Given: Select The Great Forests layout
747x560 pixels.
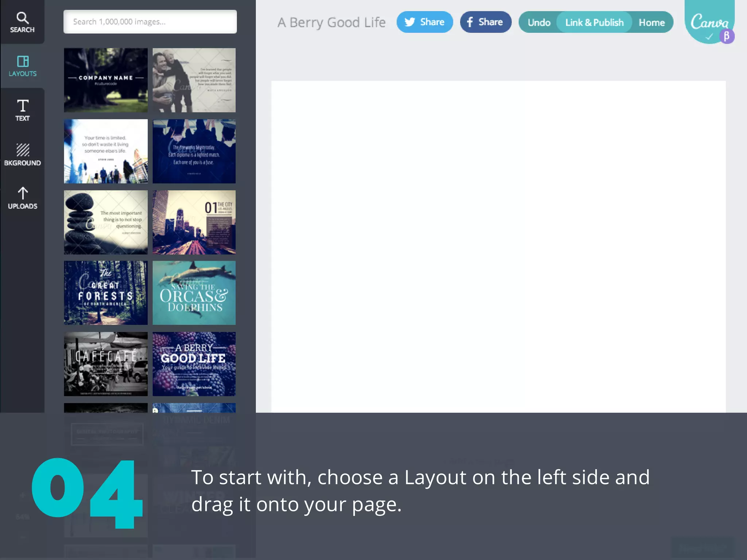Looking at the screenshot, I should click(x=106, y=293).
